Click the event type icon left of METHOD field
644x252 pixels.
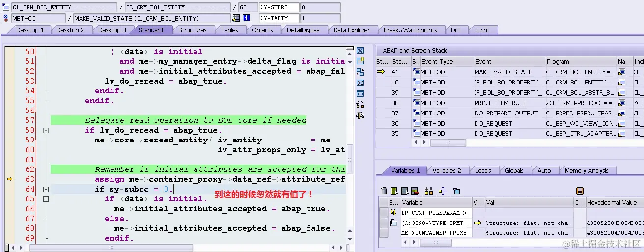tap(6, 18)
